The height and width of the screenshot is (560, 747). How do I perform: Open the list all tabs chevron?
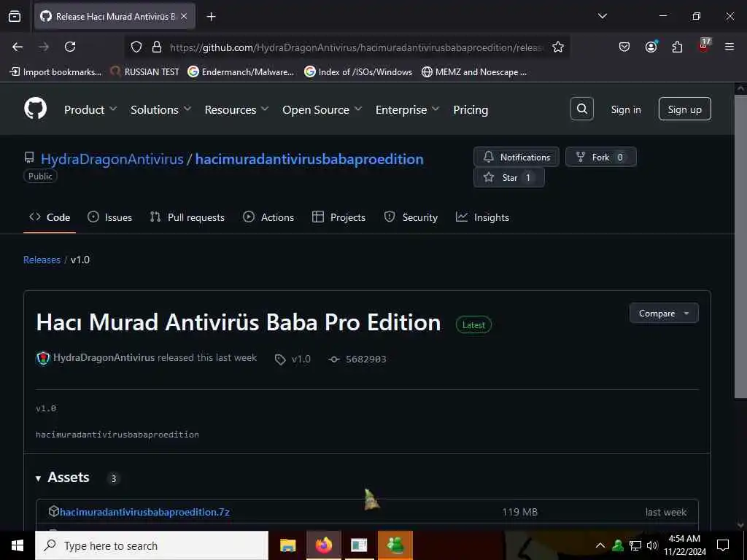tap(602, 16)
